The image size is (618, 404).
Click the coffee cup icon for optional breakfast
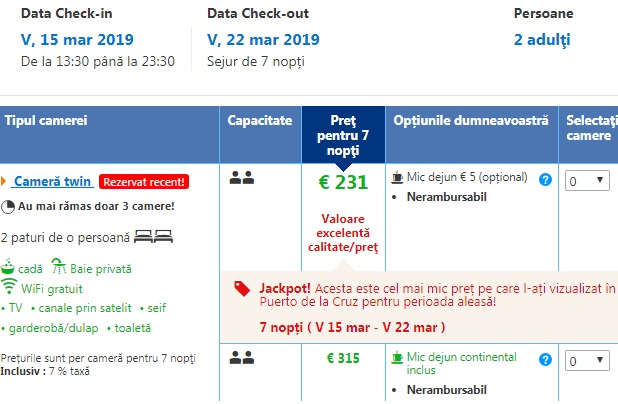coord(397,177)
